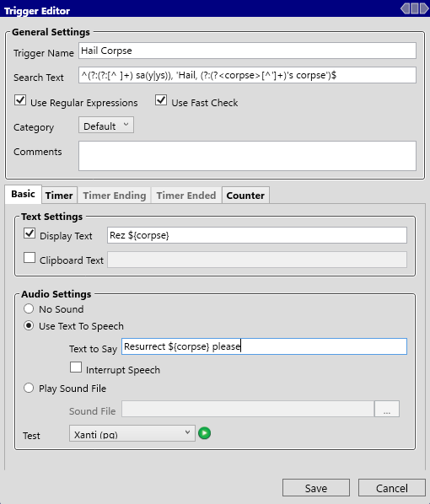Play the text-to-speech test with green button
Viewport: 430px width, 504px height.
pos(205,433)
